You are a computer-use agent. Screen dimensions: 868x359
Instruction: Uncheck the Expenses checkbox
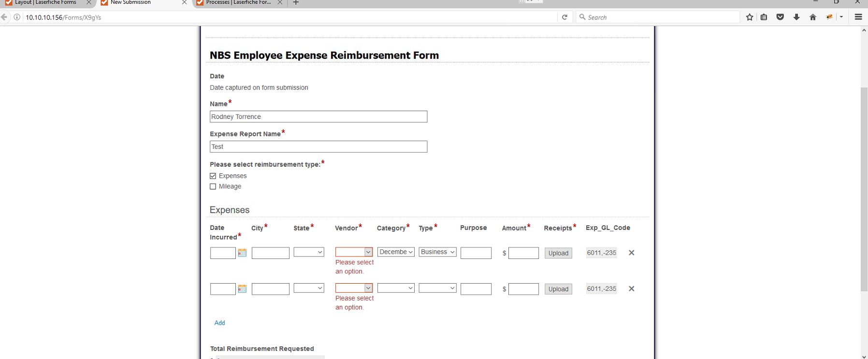(213, 176)
